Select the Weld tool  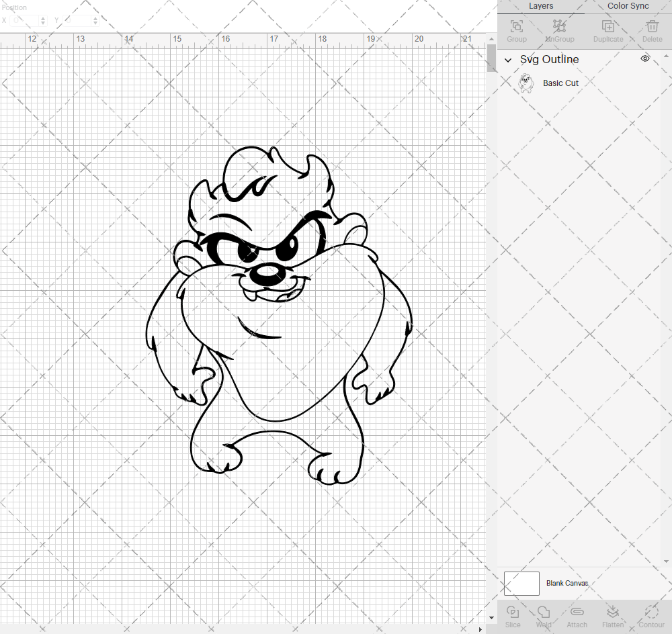coord(544,612)
